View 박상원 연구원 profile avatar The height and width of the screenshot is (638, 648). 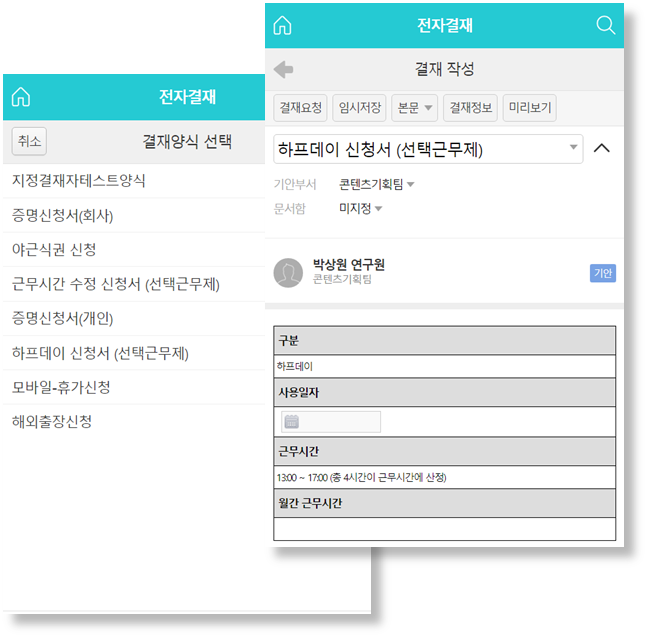tap(288, 273)
